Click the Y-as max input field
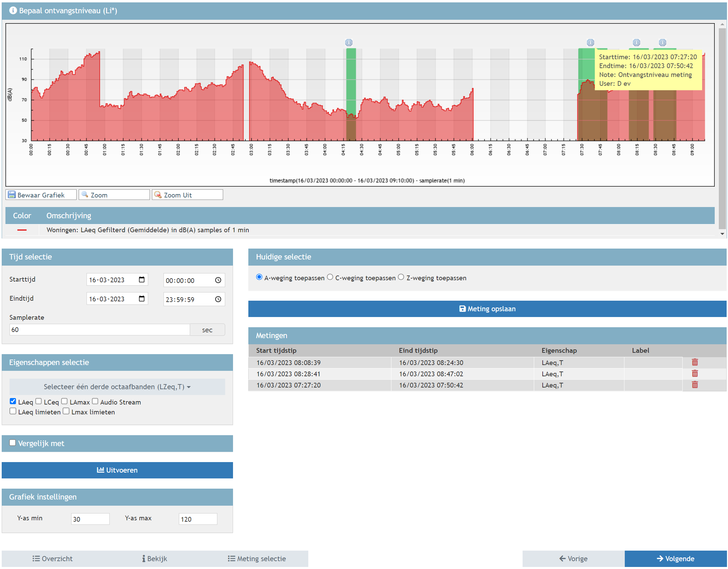 click(x=198, y=519)
